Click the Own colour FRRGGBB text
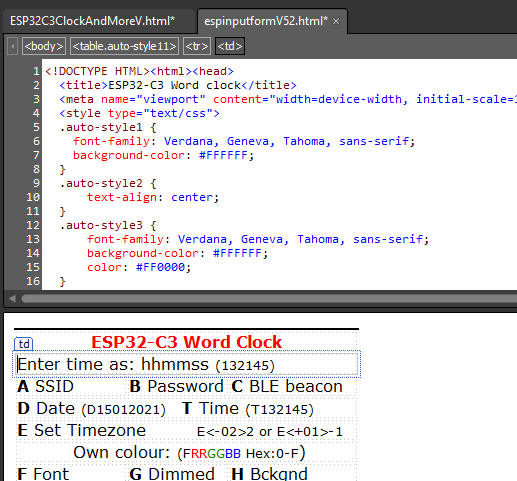The height and width of the screenshot is (481, 517). [x=189, y=453]
